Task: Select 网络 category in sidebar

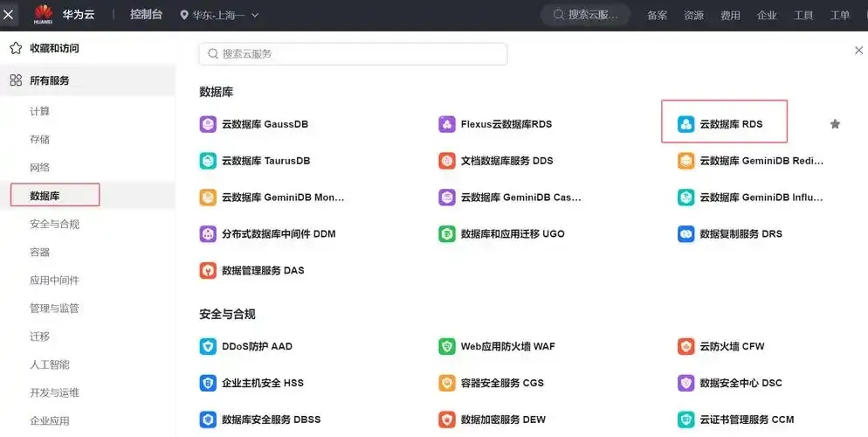Action: pyautogui.click(x=40, y=167)
